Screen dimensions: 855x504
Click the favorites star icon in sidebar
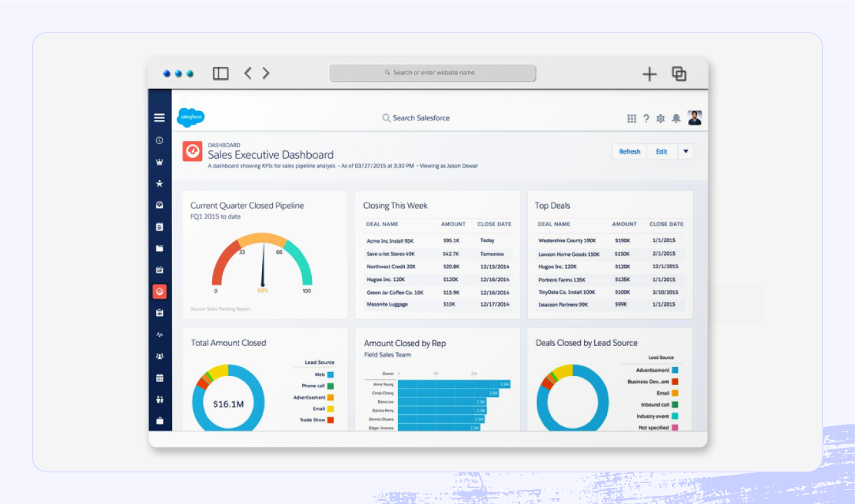click(x=159, y=183)
